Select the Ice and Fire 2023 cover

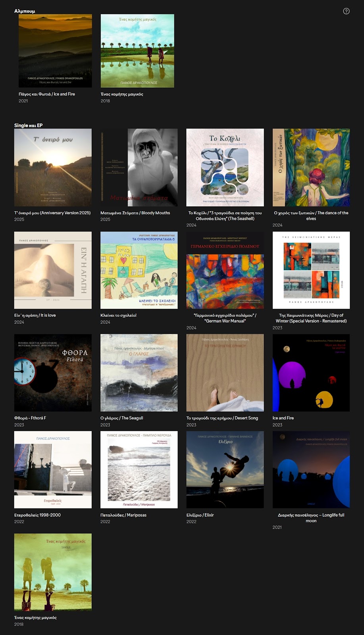click(311, 373)
